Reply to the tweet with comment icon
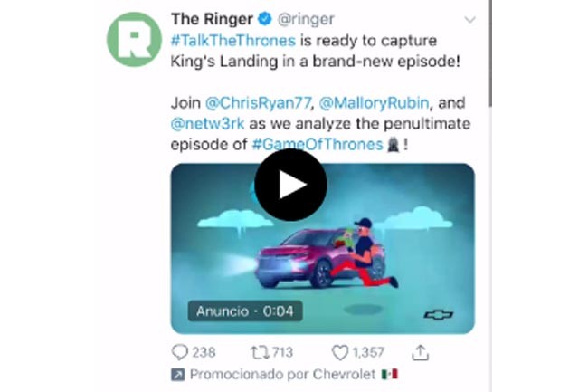588x392 pixels. coord(180,352)
